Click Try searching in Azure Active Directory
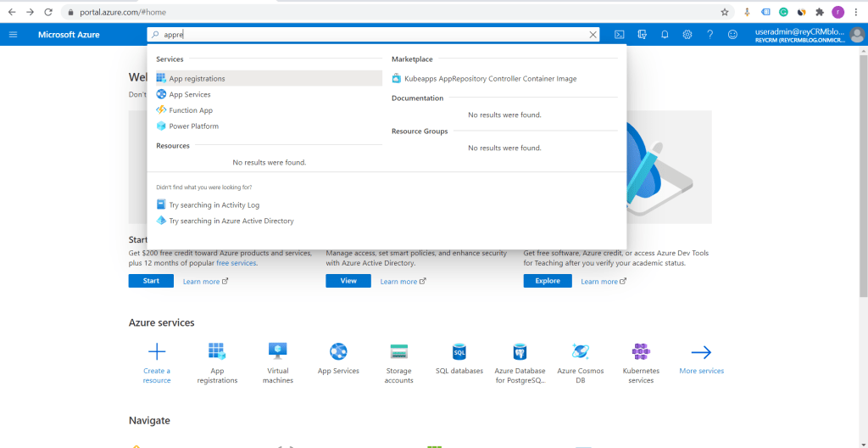Viewport: 868px width, 448px height. [x=231, y=221]
